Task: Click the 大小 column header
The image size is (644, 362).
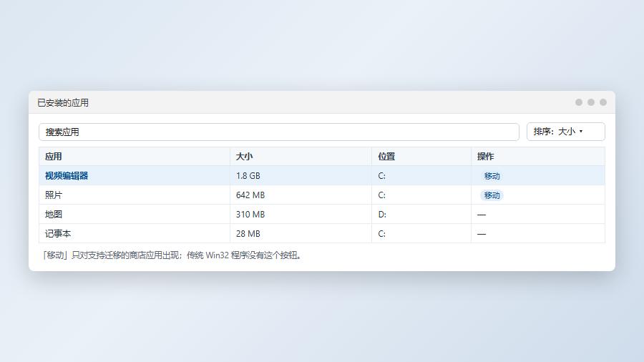Action: point(301,157)
